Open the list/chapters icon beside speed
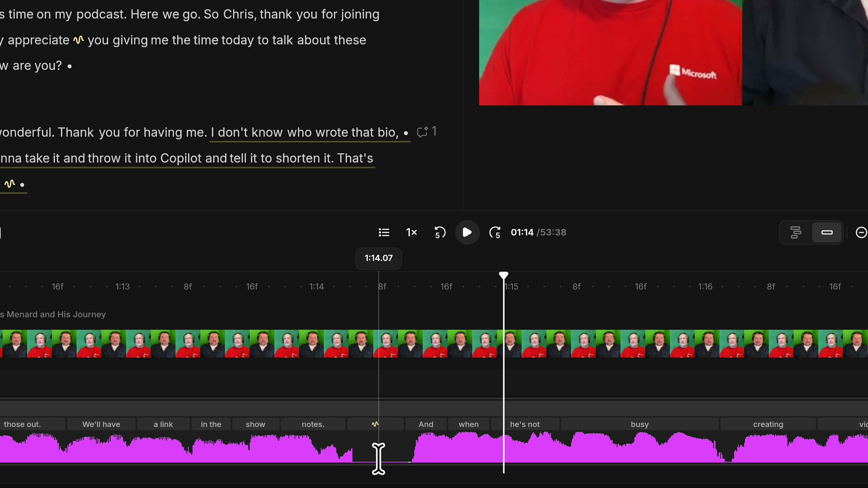Image resolution: width=868 pixels, height=488 pixels. click(384, 233)
